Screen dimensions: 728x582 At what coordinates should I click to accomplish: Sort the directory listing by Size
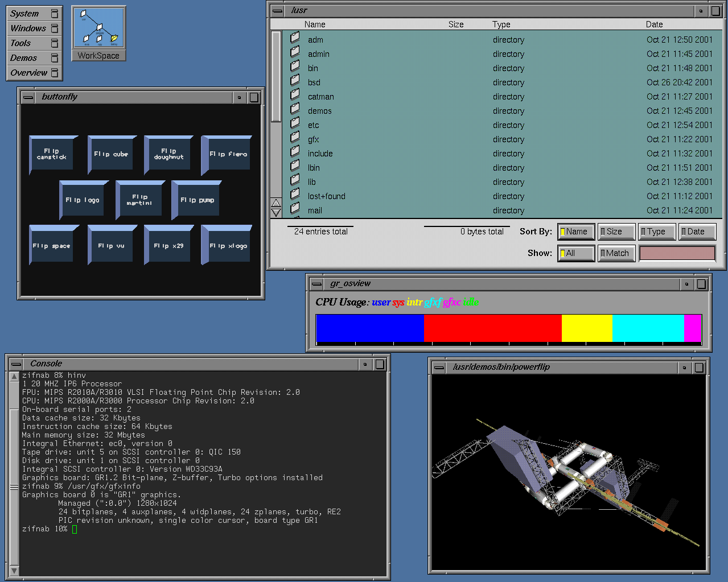pyautogui.click(x=616, y=232)
